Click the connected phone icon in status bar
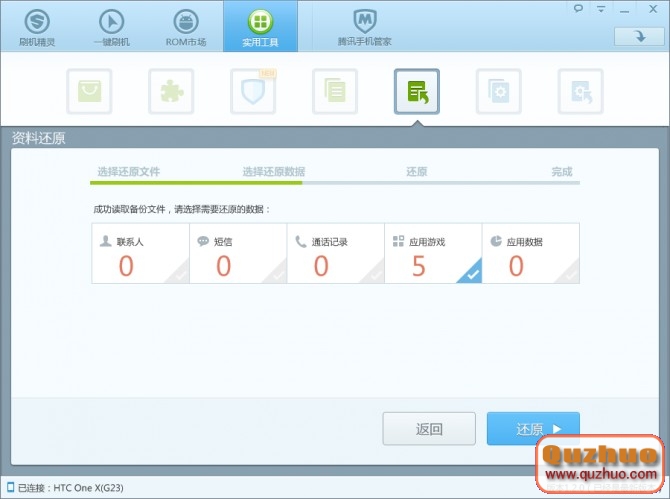This screenshot has height=499, width=670. pos(10,487)
